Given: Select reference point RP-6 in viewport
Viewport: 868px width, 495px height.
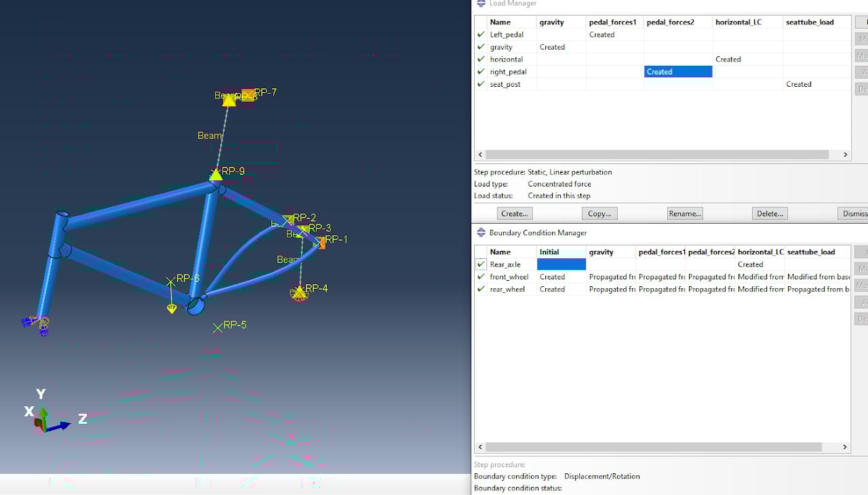Looking at the screenshot, I should tap(171, 281).
